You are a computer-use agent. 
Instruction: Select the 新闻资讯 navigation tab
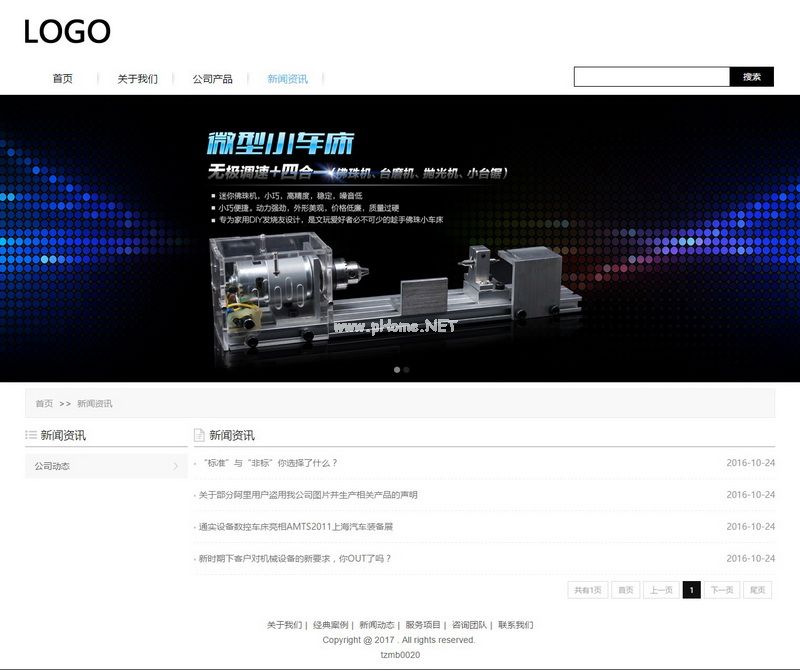click(x=287, y=79)
